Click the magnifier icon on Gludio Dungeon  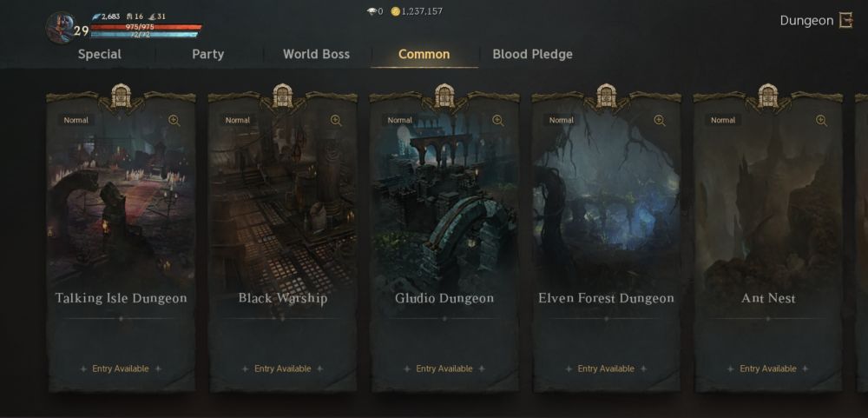497,121
